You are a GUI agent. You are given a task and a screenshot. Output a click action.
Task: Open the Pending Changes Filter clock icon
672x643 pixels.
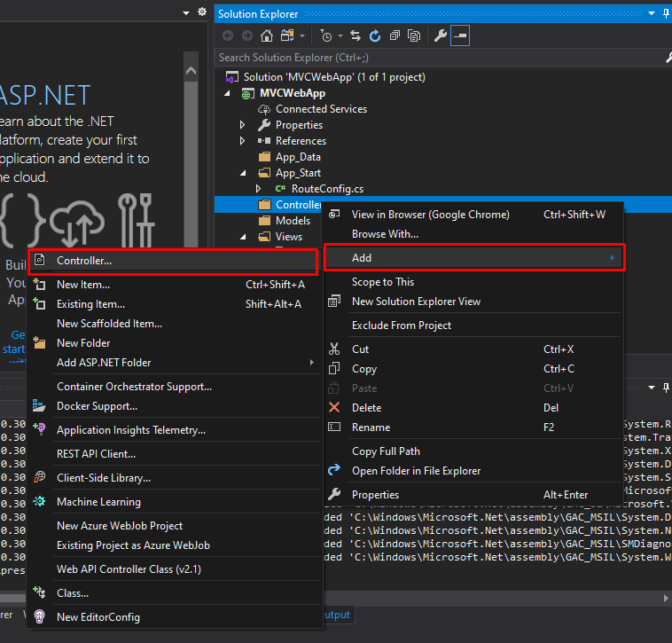(326, 36)
